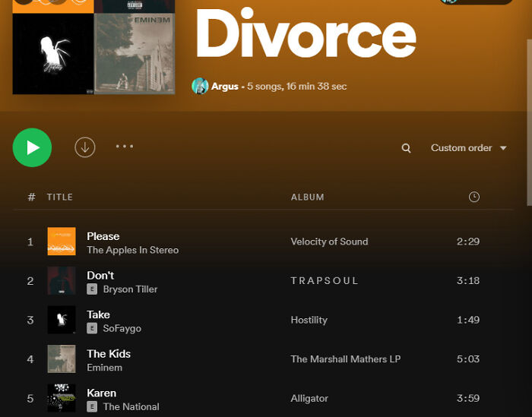532x417 pixels.
Task: Open the Custom order sort dropdown
Action: (x=468, y=148)
